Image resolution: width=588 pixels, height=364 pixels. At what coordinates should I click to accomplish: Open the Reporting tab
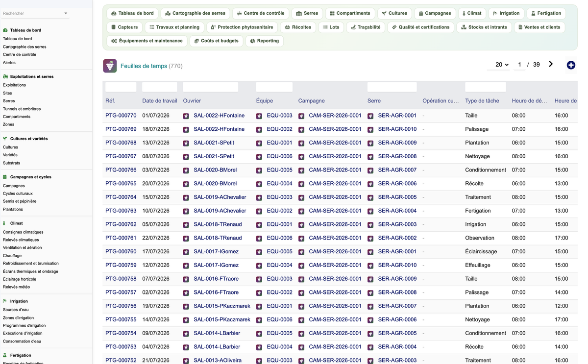(265, 41)
